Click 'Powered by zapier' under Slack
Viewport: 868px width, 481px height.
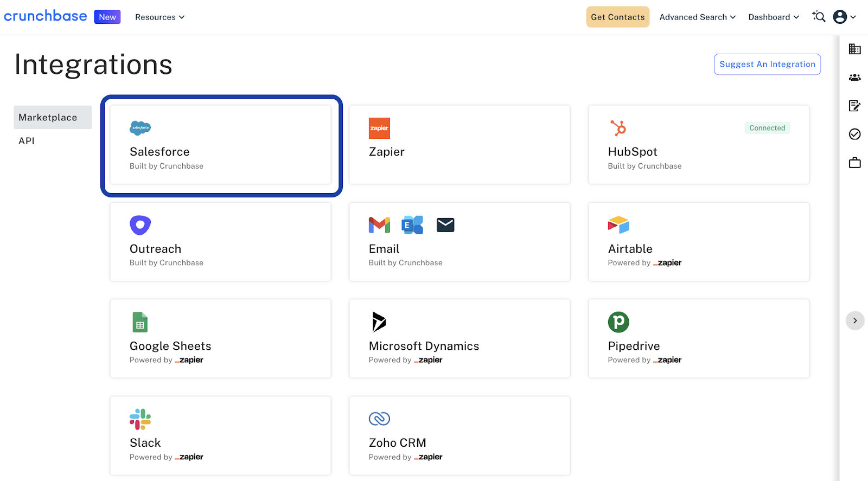[167, 457]
